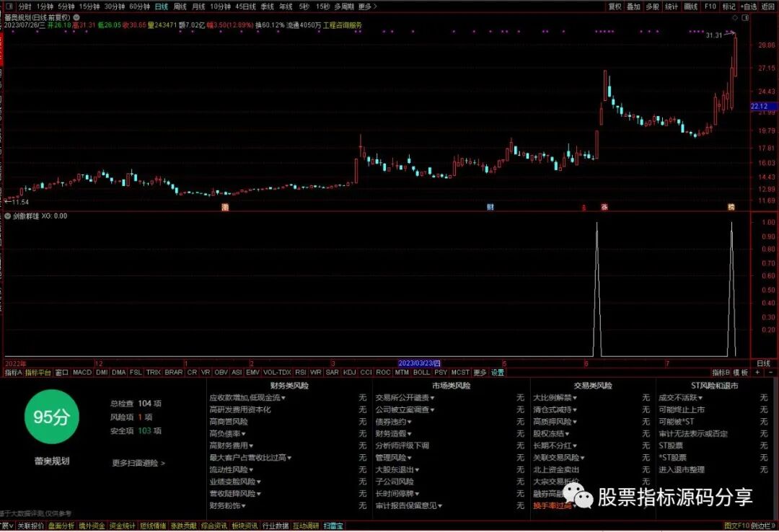The image size is (779, 532).
Task: Click the minus icon at indicator bar end
Action: [770, 373]
